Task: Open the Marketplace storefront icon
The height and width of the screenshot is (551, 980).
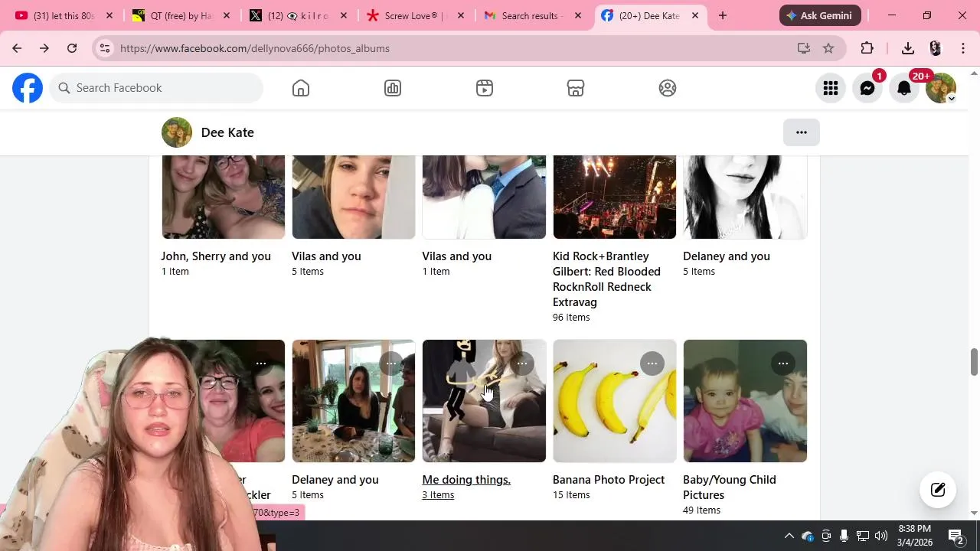Action: (x=576, y=88)
